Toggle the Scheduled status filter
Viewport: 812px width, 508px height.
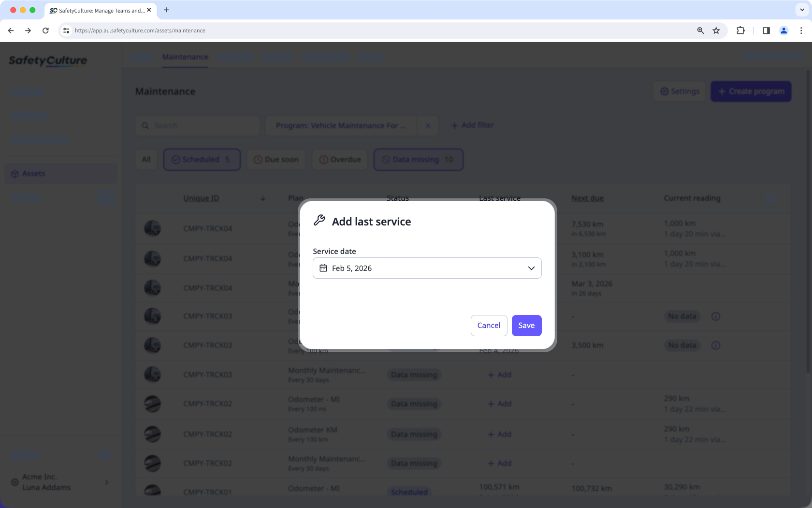202,160
